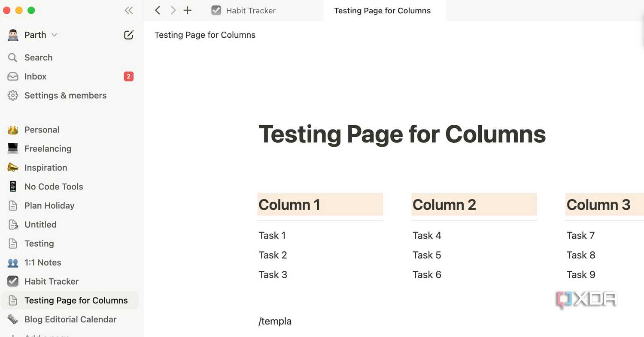Click the Inbox tray icon
The image size is (644, 337).
13,76
